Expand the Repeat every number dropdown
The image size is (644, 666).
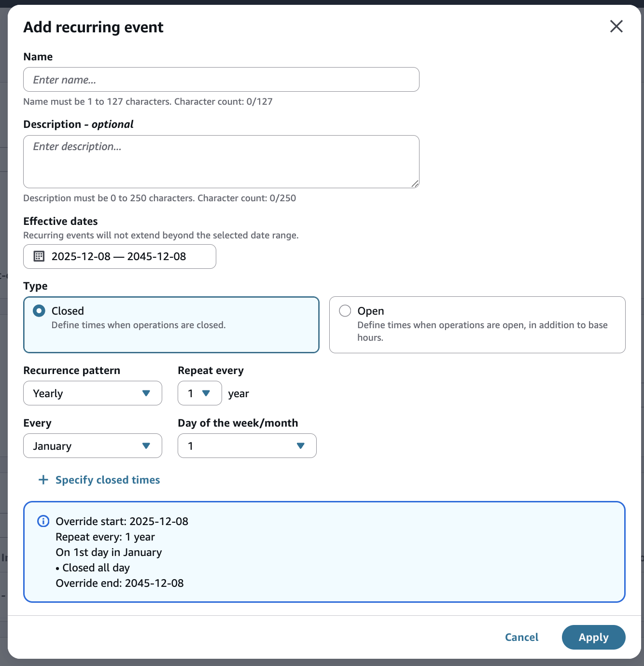[199, 393]
